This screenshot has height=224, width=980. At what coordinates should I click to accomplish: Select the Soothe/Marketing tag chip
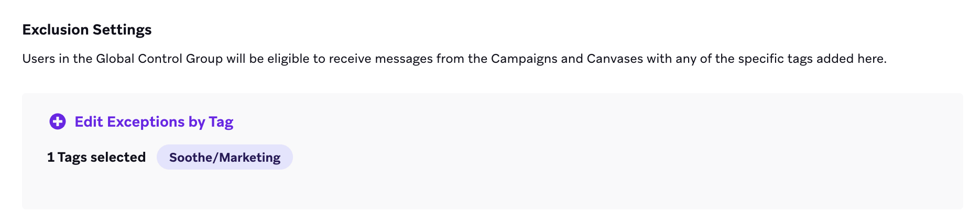pyautogui.click(x=224, y=157)
